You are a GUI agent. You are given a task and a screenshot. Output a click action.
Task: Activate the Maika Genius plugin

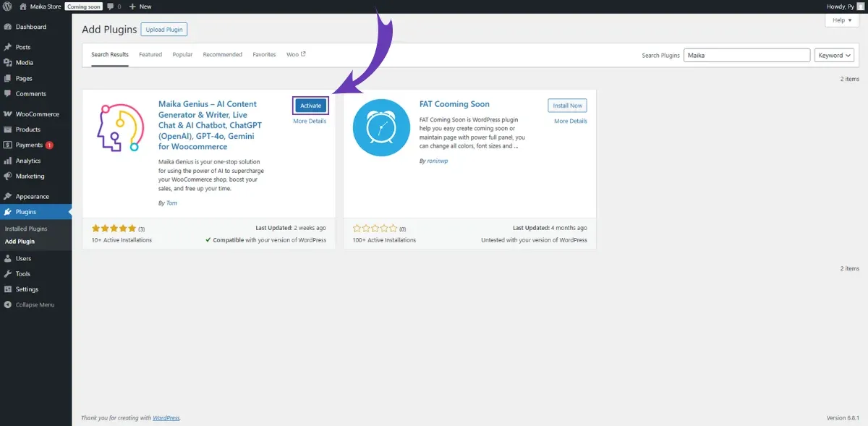tap(310, 106)
